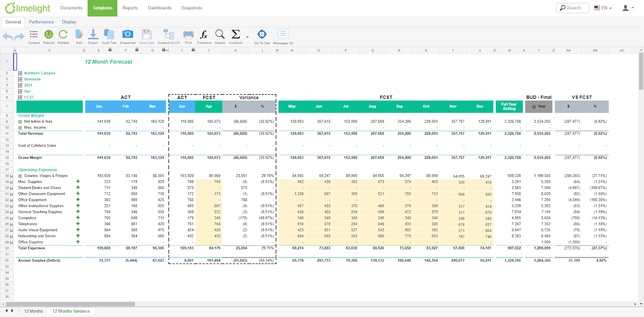644x317 pixels.
Task: Click the FCST scenario context link
Action: pos(29,97)
